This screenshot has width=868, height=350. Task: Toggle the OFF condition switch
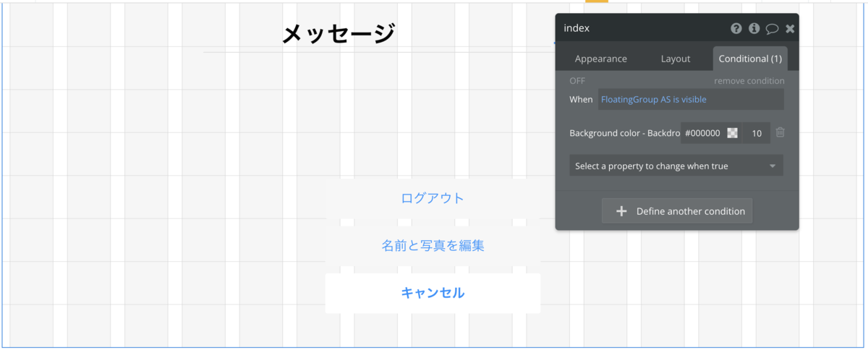click(x=577, y=81)
